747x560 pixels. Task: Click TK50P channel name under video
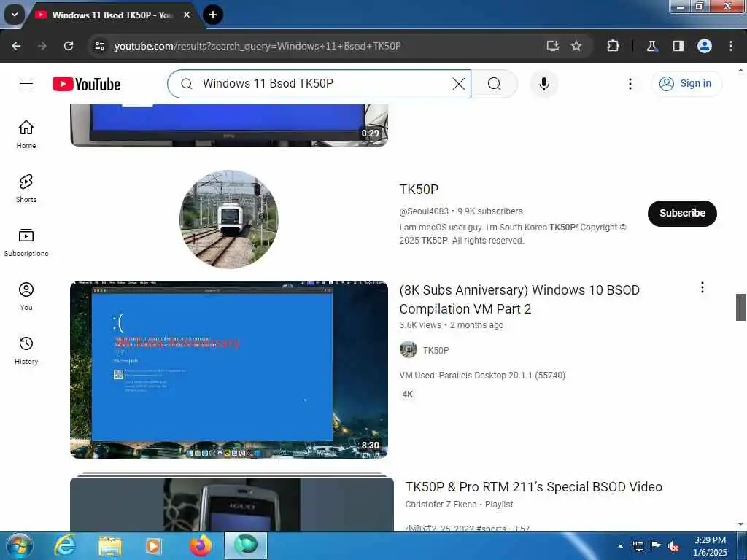coord(436,351)
